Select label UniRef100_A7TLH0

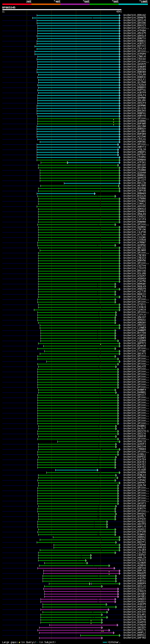click(x=135, y=235)
